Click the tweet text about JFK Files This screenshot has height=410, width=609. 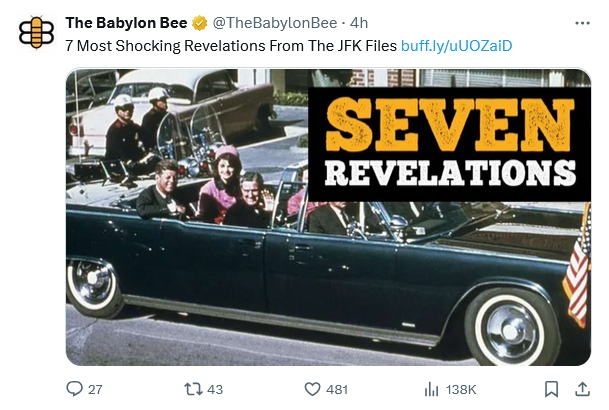pyautogui.click(x=231, y=46)
